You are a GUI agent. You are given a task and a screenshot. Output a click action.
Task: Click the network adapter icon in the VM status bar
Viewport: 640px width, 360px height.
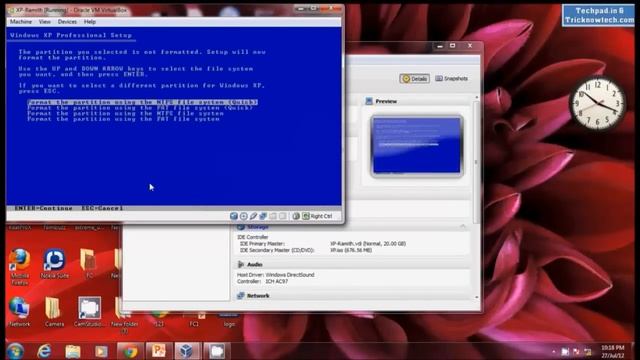coord(263,216)
